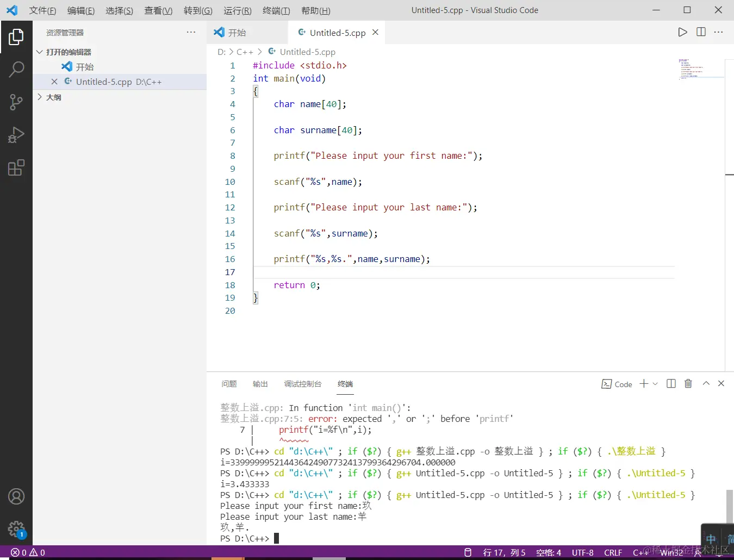Screen dimensions: 734x560
Task: Click the terminal scrollbar thumb
Action: [730, 506]
